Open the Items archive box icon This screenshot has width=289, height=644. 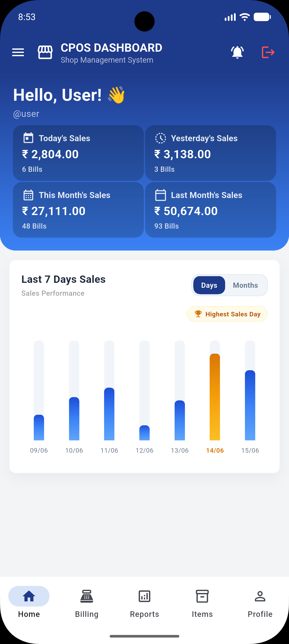click(202, 596)
